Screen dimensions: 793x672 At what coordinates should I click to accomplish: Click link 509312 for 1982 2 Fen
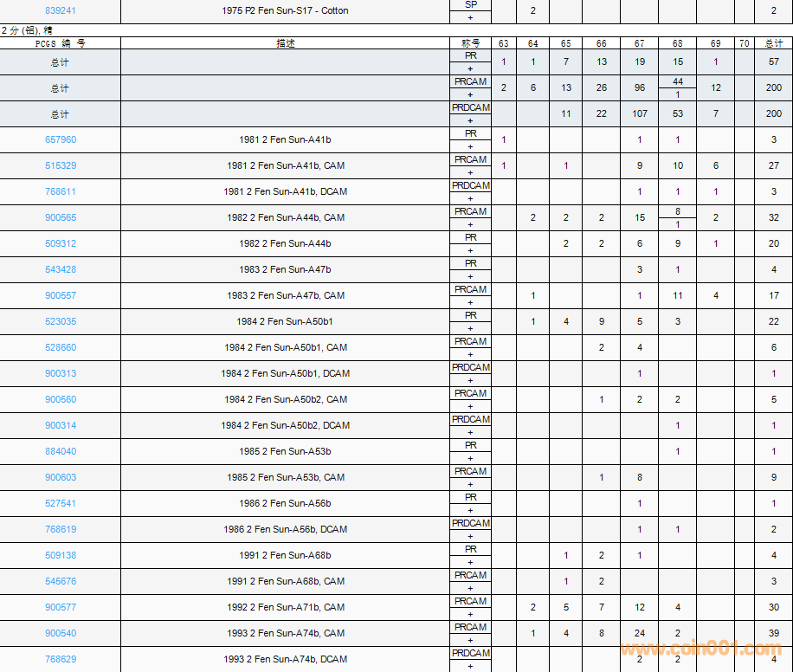click(x=60, y=243)
